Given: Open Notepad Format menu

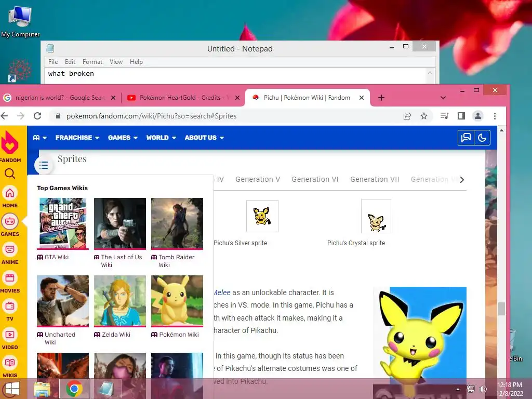Looking at the screenshot, I should click(92, 62).
